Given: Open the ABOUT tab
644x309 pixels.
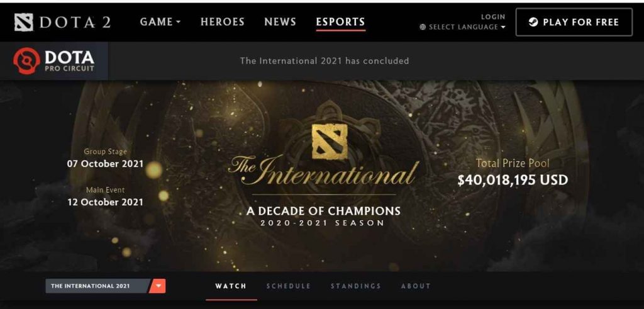Looking at the screenshot, I should click(x=416, y=286).
